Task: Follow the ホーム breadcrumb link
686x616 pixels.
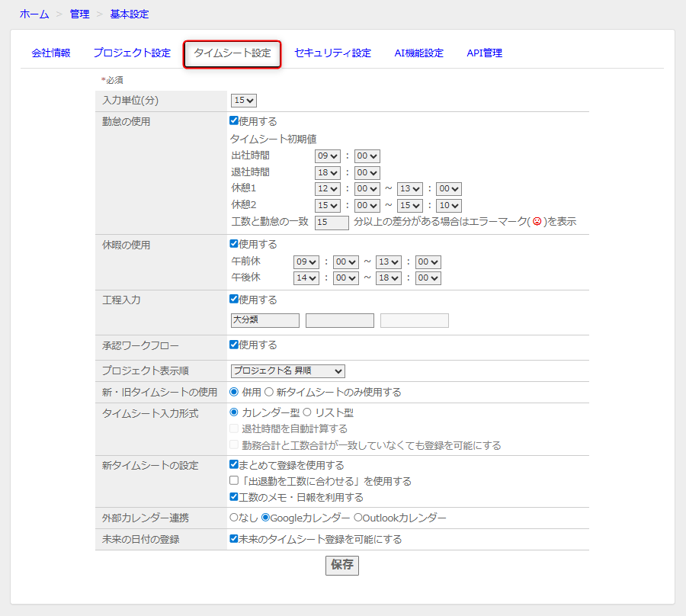Action: [34, 14]
